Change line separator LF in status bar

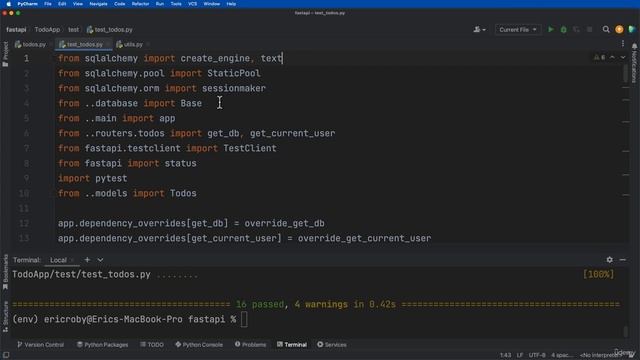(x=520, y=355)
